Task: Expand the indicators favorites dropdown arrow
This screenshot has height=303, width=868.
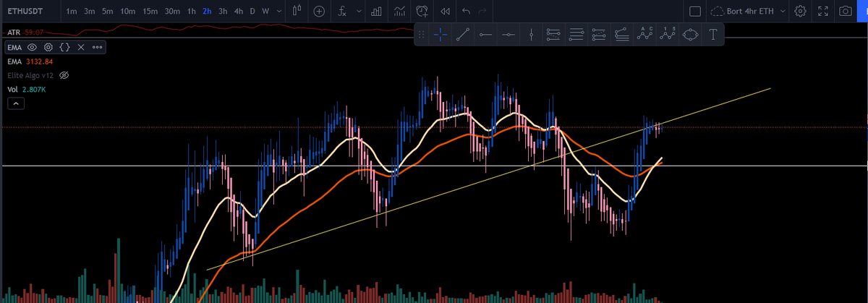Action: pyautogui.click(x=359, y=11)
